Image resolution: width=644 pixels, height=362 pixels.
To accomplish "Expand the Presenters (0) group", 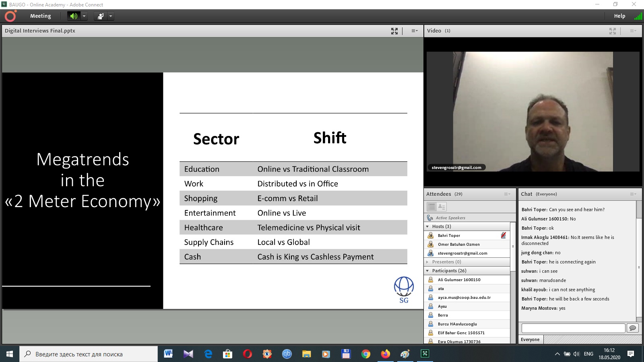I will point(427,262).
